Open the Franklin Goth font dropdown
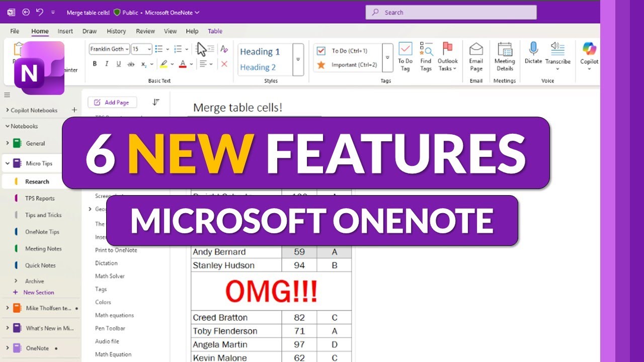 pyautogui.click(x=127, y=49)
